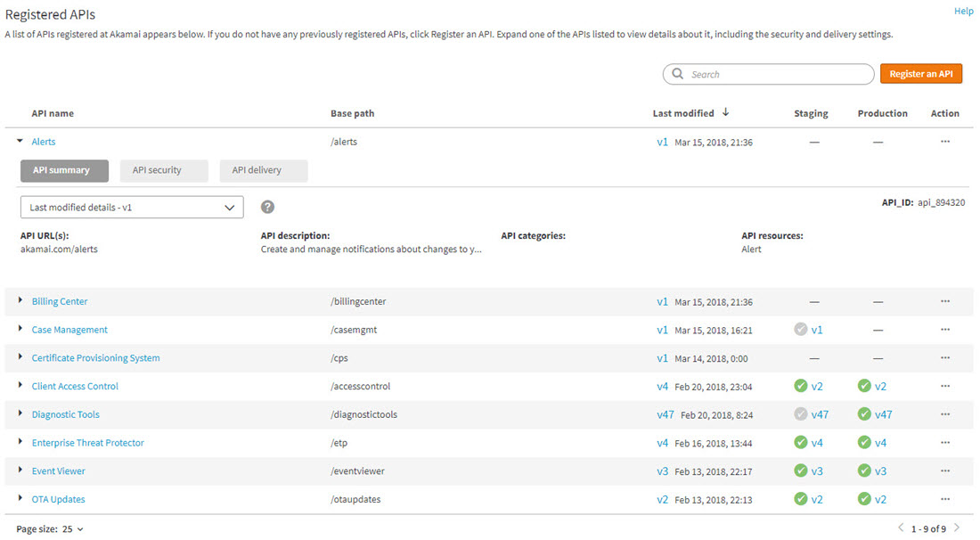
Task: Click green check staging status for Event Viewer
Action: (801, 471)
